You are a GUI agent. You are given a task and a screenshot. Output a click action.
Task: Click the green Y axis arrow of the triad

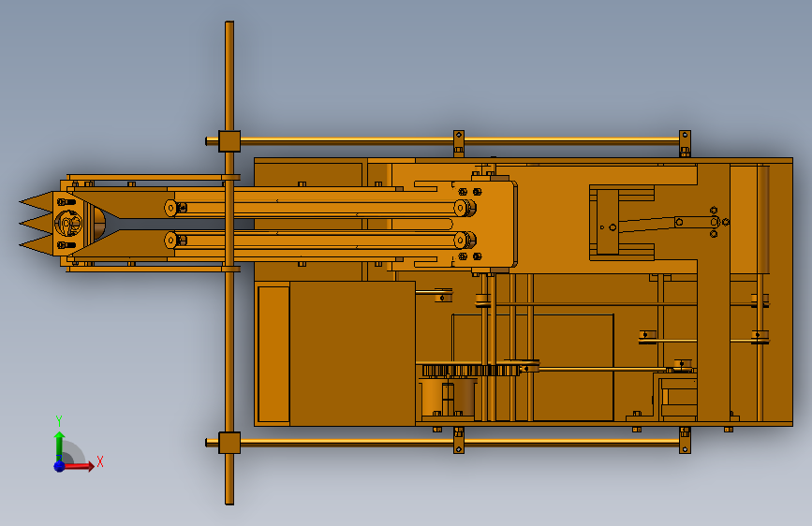60,445
